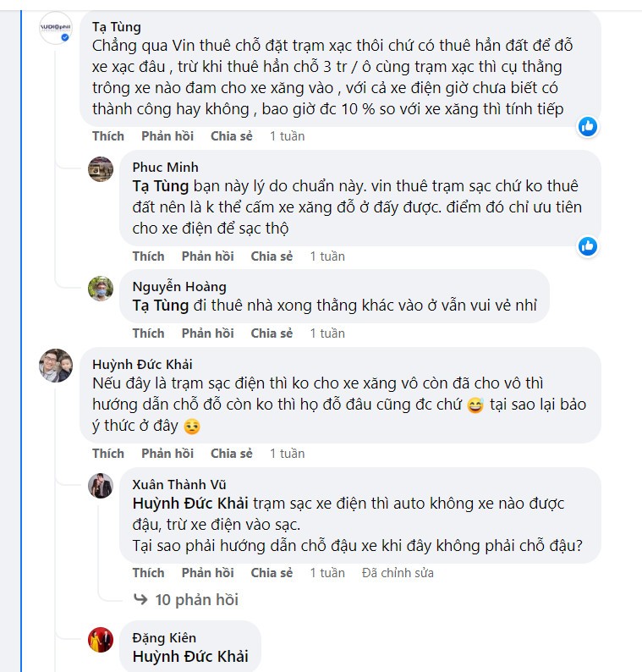Share Nguyễn Hoàng's reply via Chia sẻ
This screenshot has width=642, height=672.
(272, 333)
